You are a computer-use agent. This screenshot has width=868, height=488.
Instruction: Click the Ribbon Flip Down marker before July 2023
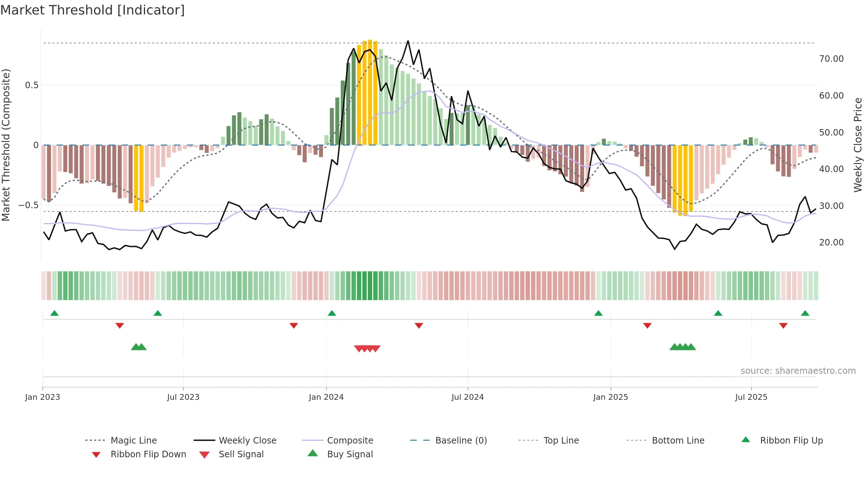pyautogui.click(x=120, y=326)
